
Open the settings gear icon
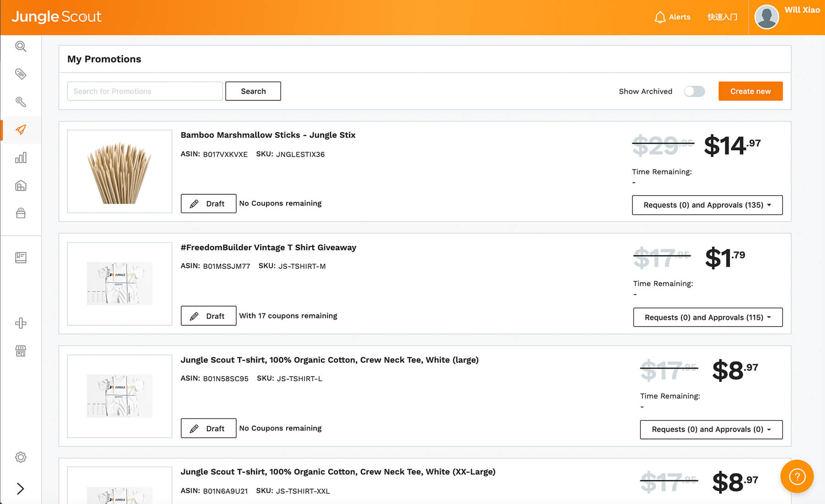(x=21, y=457)
